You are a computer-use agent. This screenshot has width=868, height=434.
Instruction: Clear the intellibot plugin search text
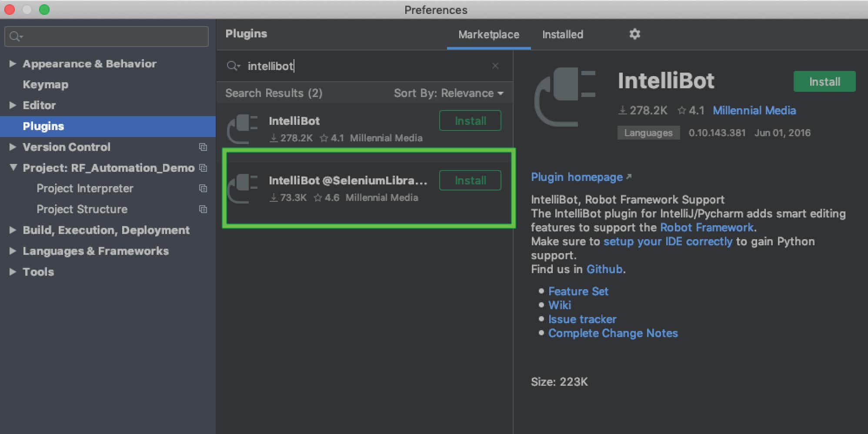pyautogui.click(x=495, y=66)
